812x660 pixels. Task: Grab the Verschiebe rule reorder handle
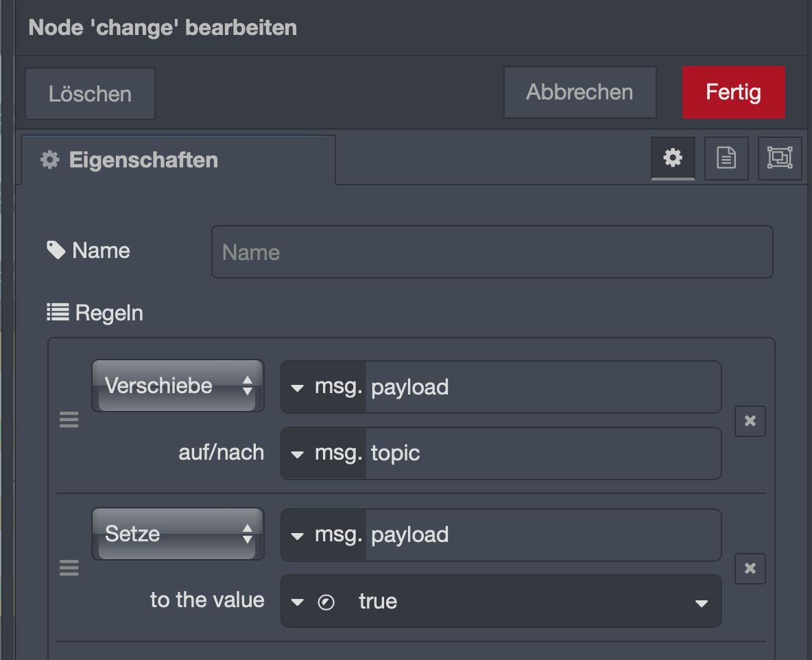tap(69, 420)
